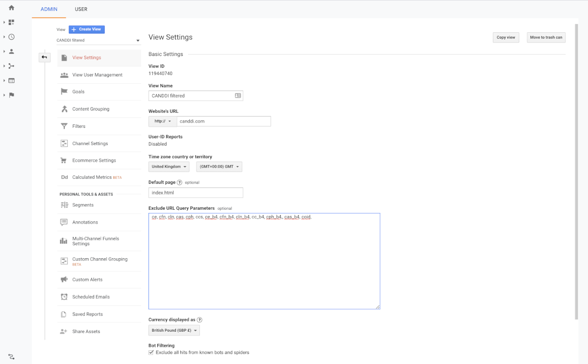Open the Saved Reports link
This screenshot has width=588, height=364.
[88, 314]
